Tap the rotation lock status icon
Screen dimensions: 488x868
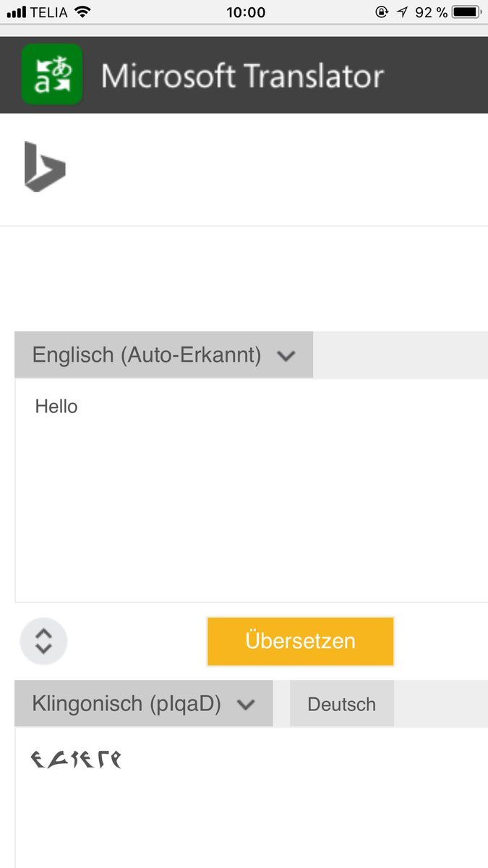[x=382, y=12]
